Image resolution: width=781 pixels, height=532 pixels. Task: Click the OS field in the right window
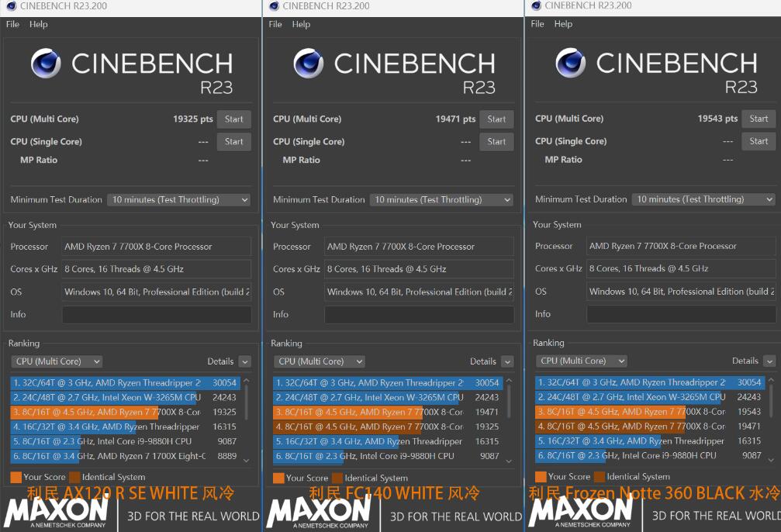click(x=681, y=292)
